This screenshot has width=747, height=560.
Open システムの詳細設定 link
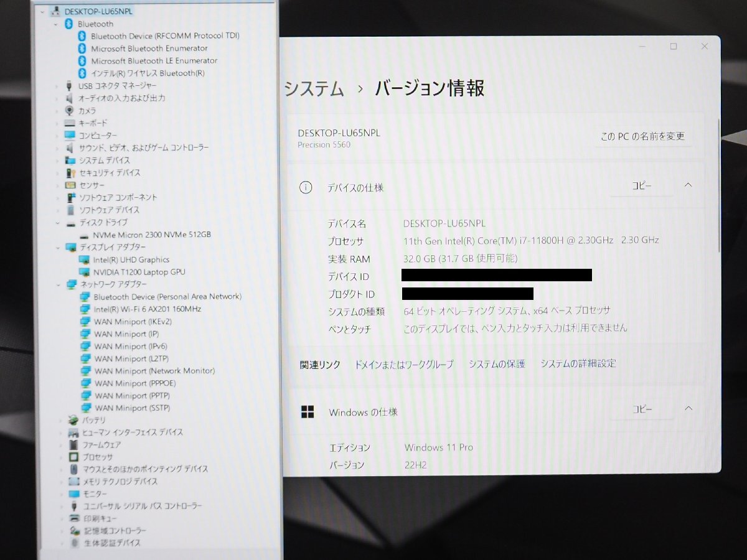tap(578, 363)
